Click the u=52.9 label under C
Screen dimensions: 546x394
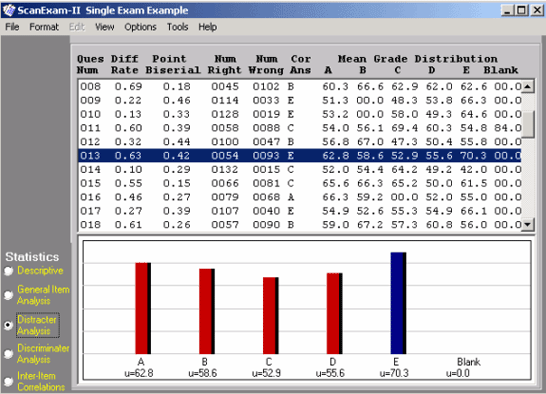(266, 373)
